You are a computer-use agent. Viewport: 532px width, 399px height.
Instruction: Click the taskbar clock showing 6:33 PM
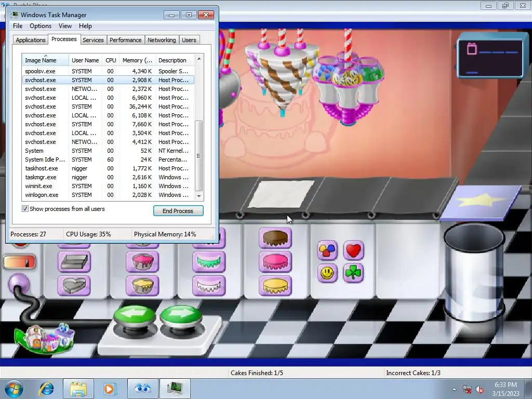pyautogui.click(x=506, y=389)
